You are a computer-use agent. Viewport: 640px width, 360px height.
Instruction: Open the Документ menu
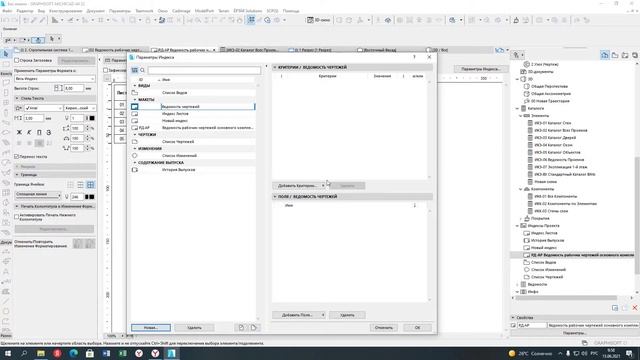coord(96,11)
